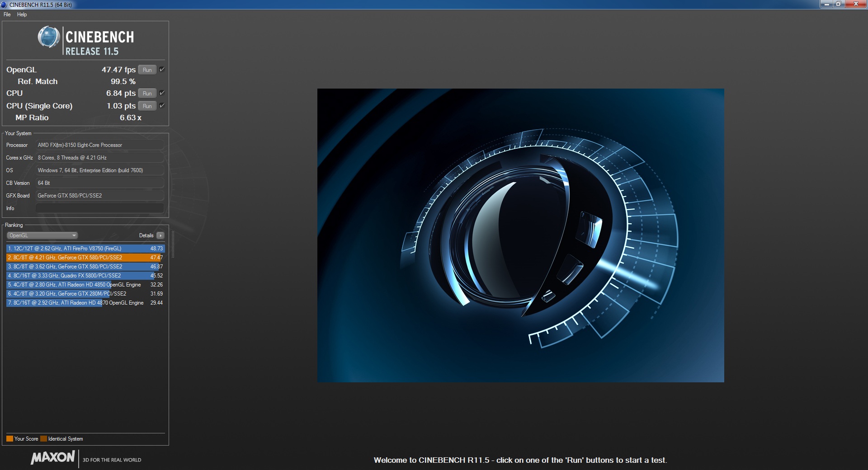Run the OpenGL benchmark test
Viewport: 868px width, 470px height.
pyautogui.click(x=147, y=70)
